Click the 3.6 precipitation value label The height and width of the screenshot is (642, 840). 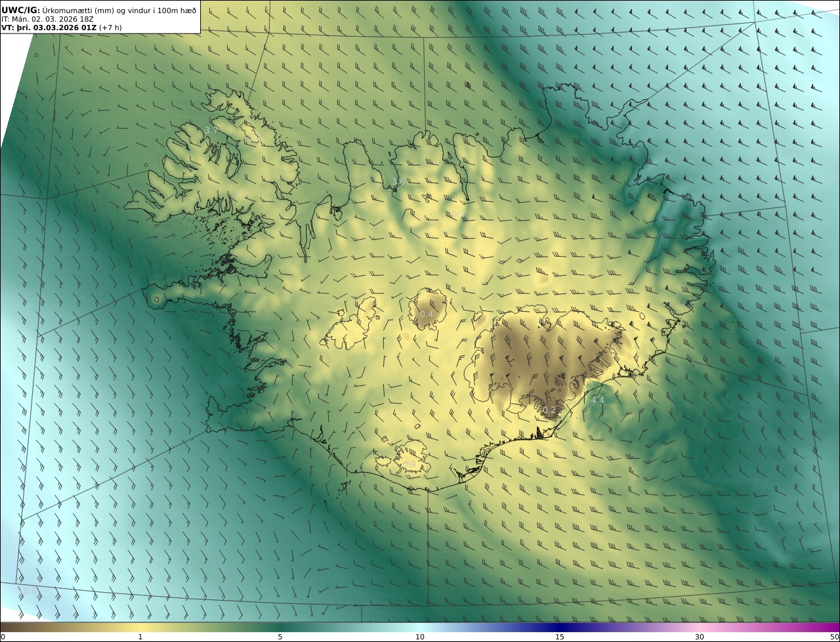(398, 182)
